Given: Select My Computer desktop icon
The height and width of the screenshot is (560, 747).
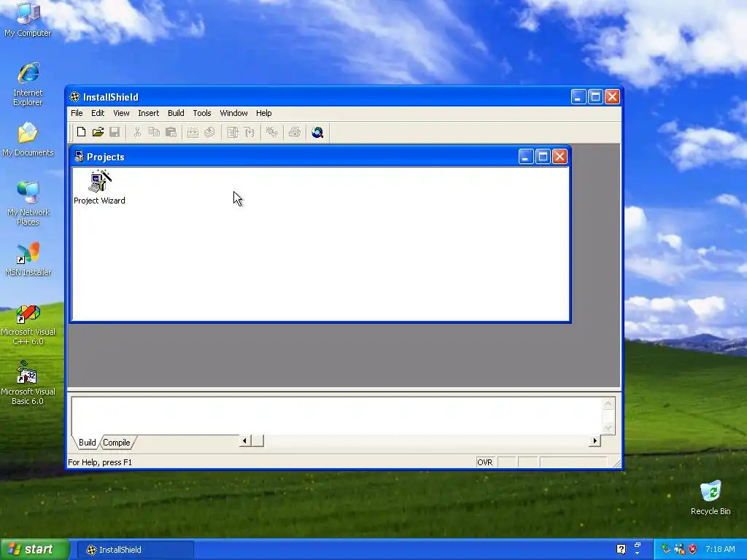Looking at the screenshot, I should coord(28,19).
